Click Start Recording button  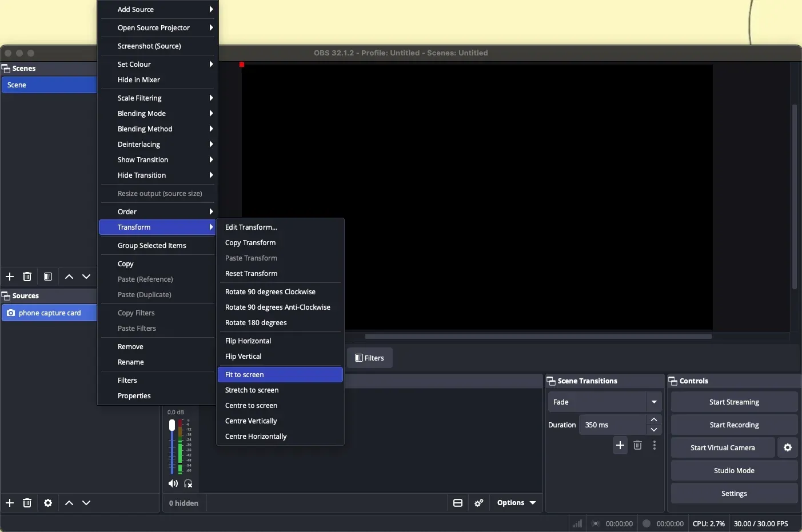point(735,425)
